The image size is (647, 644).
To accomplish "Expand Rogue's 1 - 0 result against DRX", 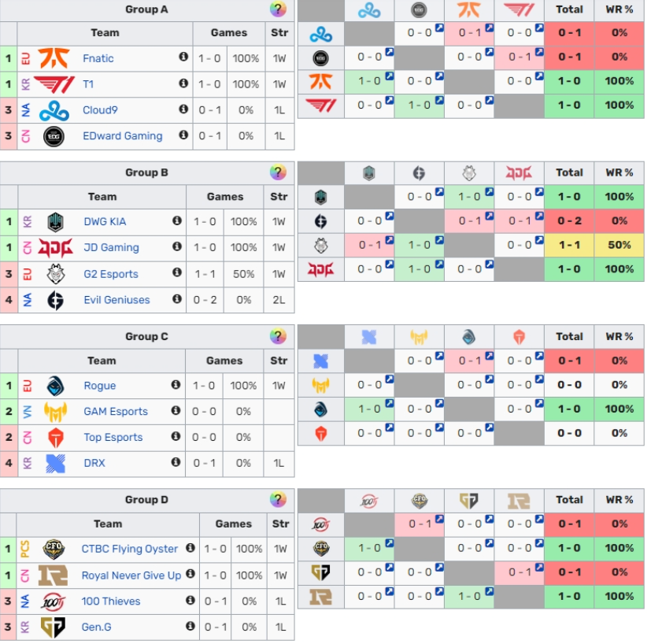I will coord(388,404).
